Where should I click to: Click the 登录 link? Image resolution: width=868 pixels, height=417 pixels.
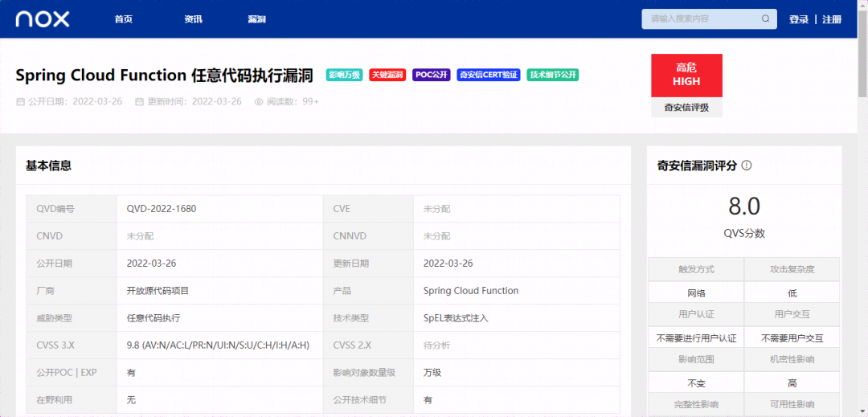[x=799, y=19]
